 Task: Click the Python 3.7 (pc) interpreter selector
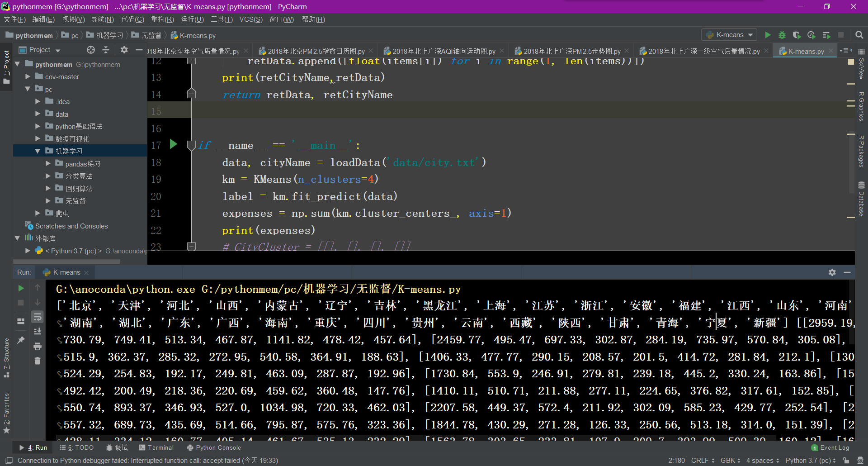click(811, 461)
